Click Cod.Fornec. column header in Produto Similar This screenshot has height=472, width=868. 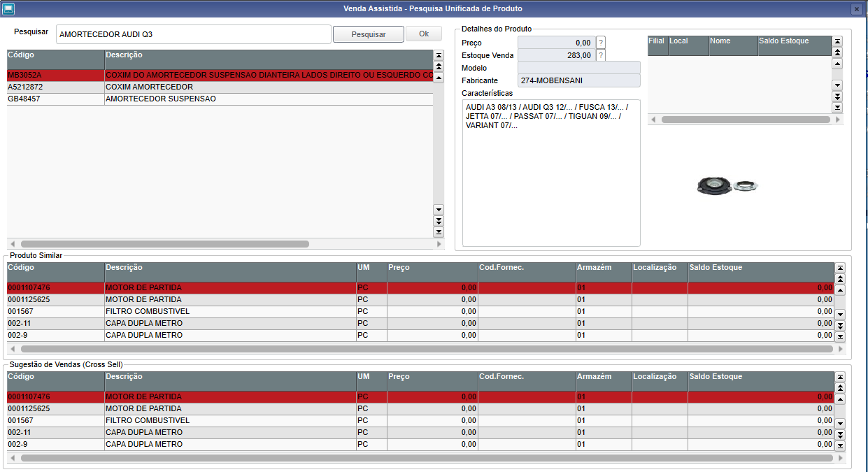(527, 272)
